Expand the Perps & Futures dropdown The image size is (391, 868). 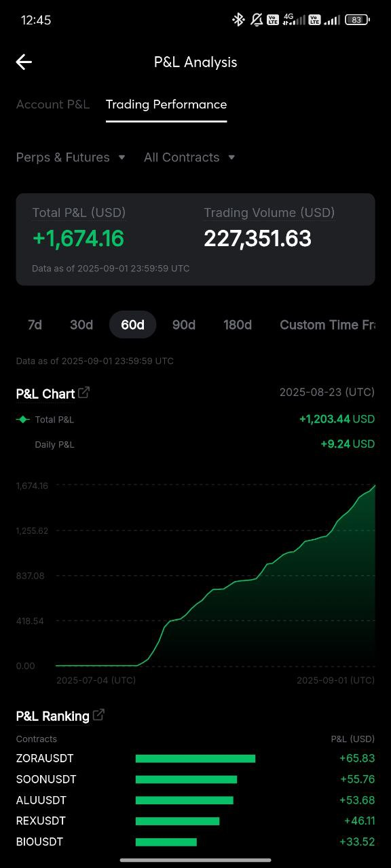tap(71, 157)
